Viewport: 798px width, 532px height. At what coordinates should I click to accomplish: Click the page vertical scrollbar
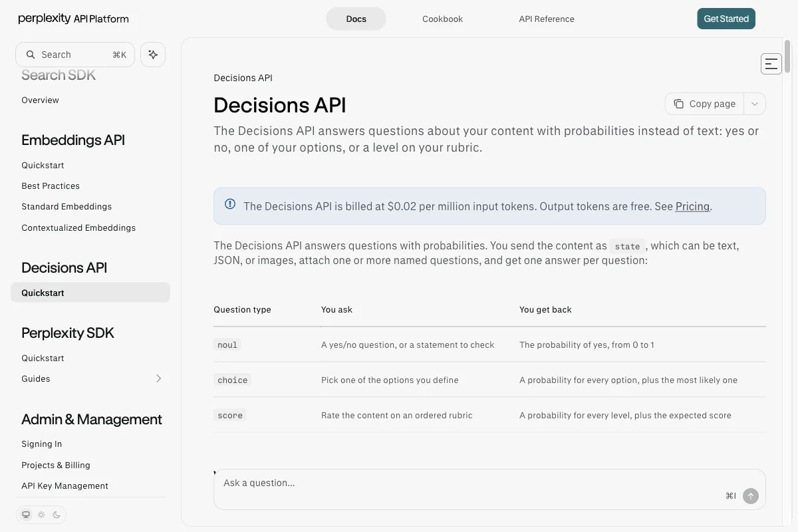[787, 57]
